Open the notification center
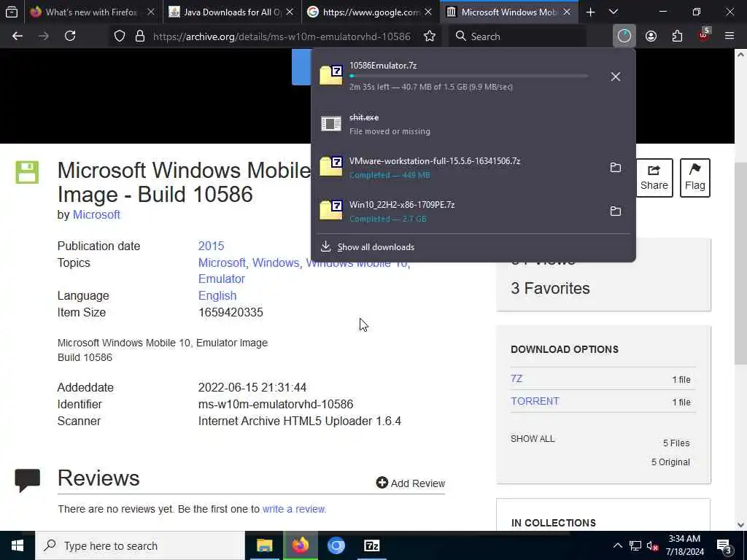Viewport: 747px width, 560px height. coord(724,547)
